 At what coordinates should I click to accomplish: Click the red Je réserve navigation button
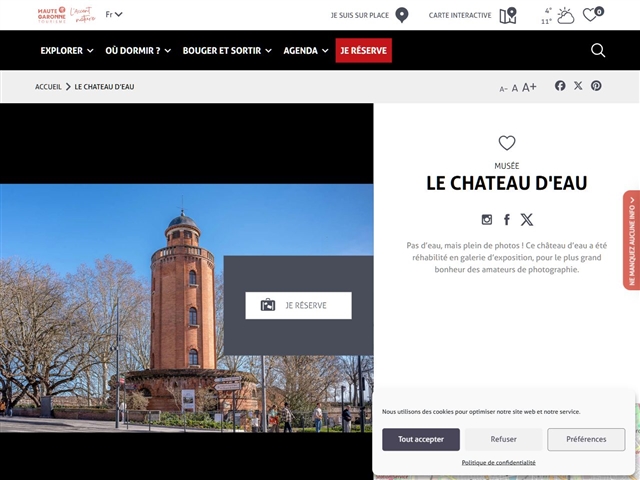(364, 51)
